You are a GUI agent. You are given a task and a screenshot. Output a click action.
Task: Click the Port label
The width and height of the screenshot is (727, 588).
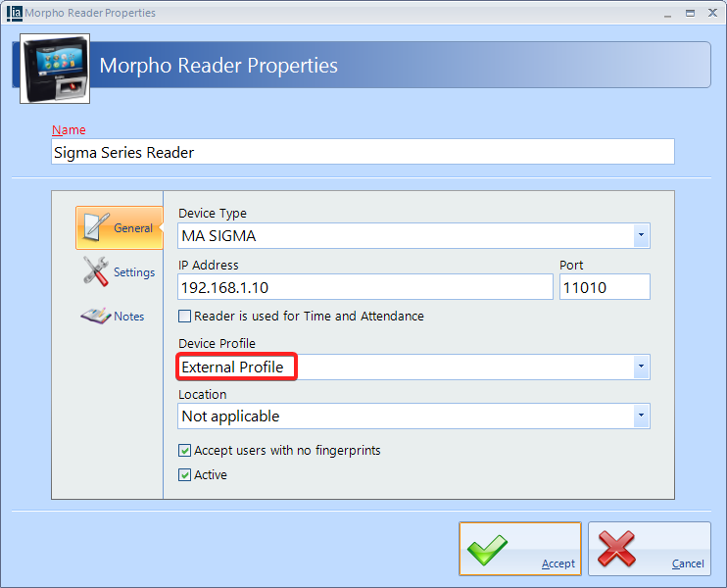point(571,266)
